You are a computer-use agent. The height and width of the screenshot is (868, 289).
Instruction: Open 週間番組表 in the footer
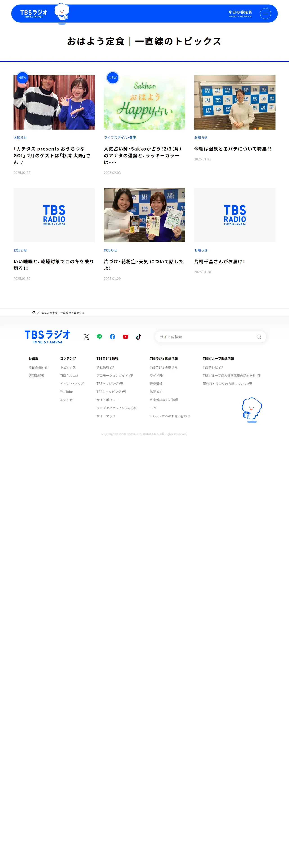coord(36,376)
